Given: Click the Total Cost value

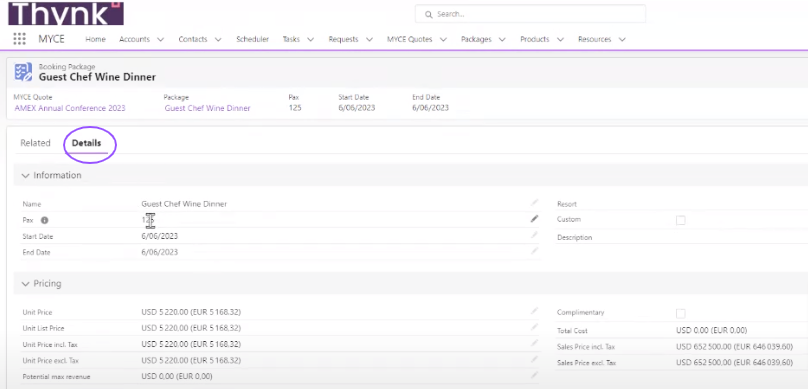Looking at the screenshot, I should [x=711, y=330].
